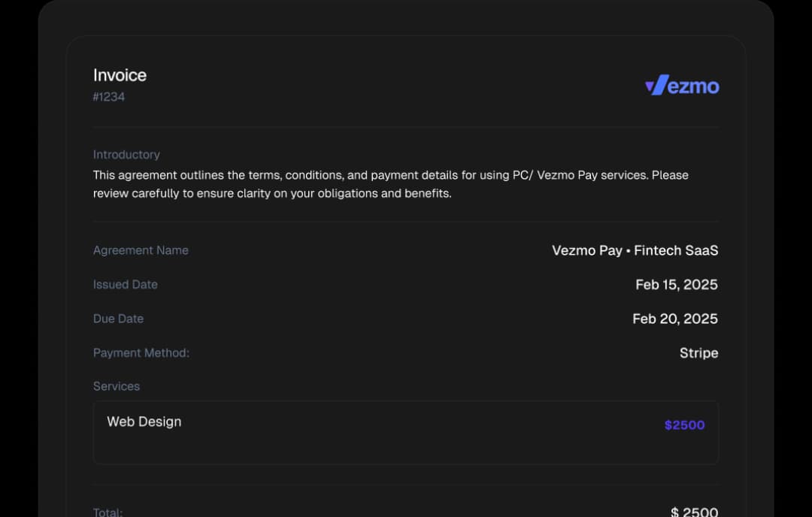812x517 pixels.
Task: Click the Feb 20, 2025 due date
Action: click(x=675, y=319)
